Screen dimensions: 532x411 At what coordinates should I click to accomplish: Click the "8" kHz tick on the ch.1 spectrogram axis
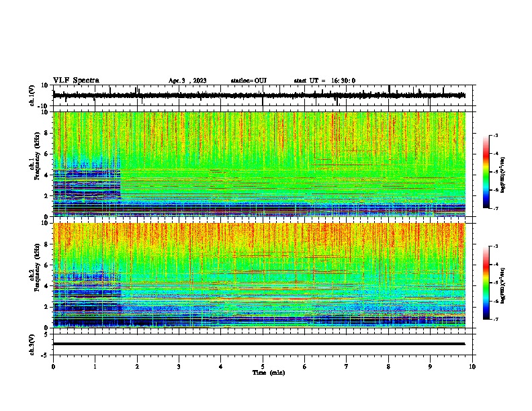(47, 133)
